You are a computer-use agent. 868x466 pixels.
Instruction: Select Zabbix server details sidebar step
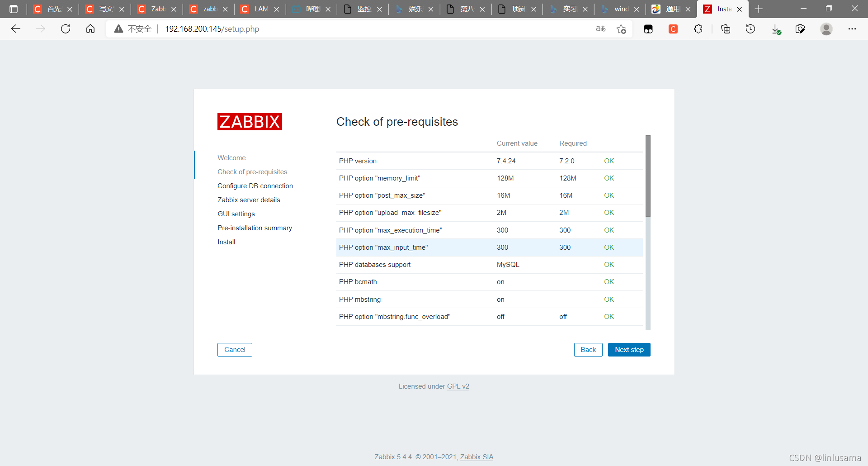[x=249, y=200]
